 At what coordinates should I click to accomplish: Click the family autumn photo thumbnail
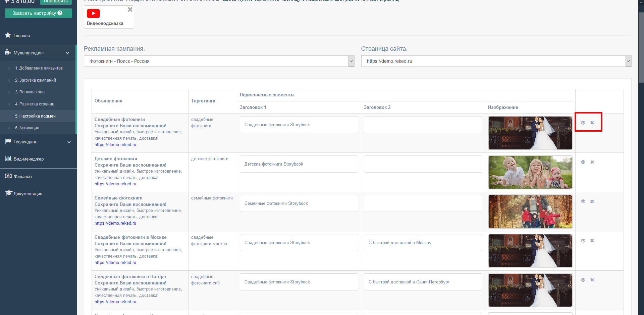point(530,212)
